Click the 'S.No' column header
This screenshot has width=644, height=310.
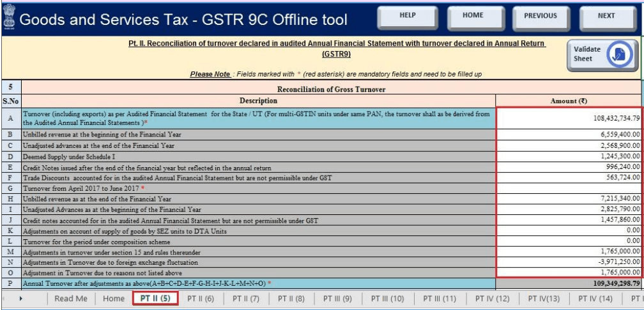(11, 101)
